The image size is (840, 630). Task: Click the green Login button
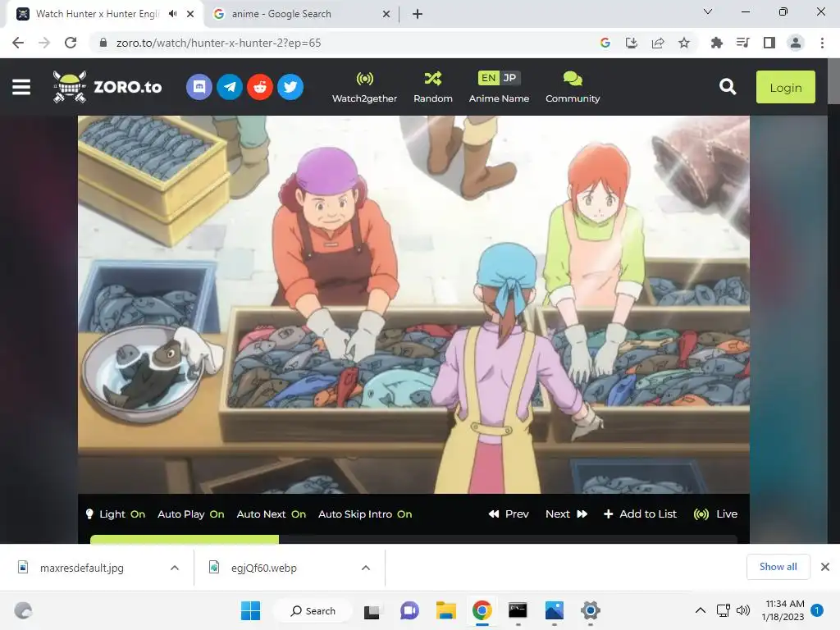coord(785,87)
